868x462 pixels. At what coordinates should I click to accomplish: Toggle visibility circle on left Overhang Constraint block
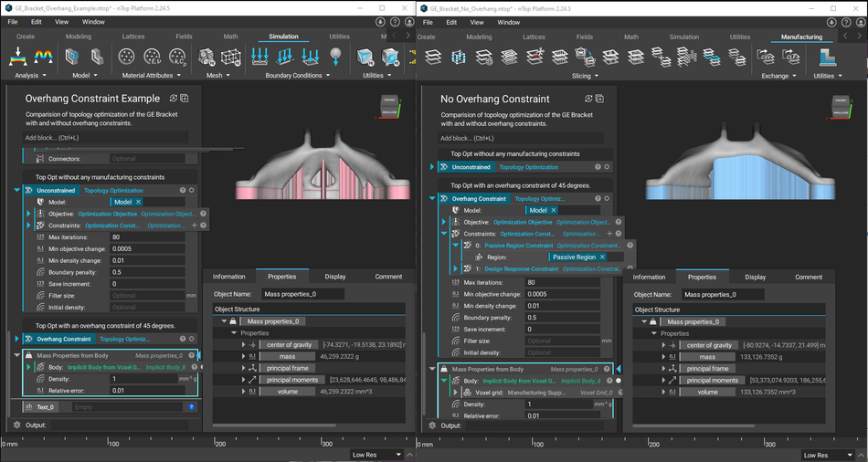[x=193, y=339]
